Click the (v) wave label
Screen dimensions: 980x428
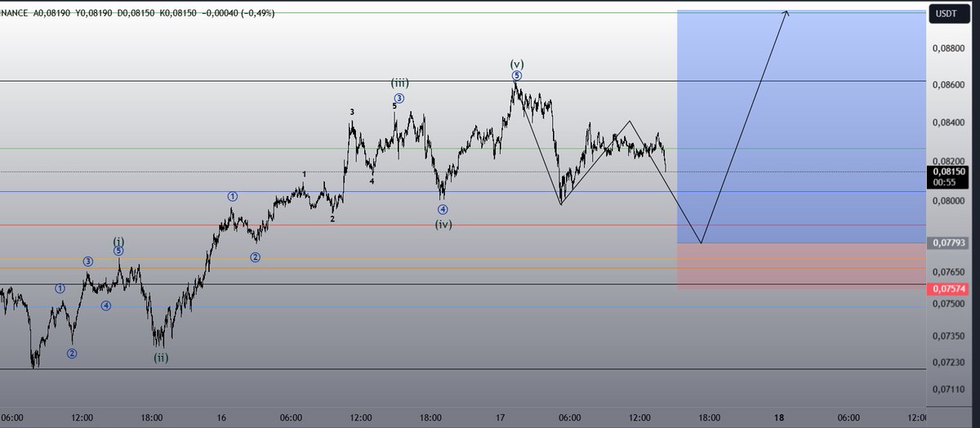[516, 64]
